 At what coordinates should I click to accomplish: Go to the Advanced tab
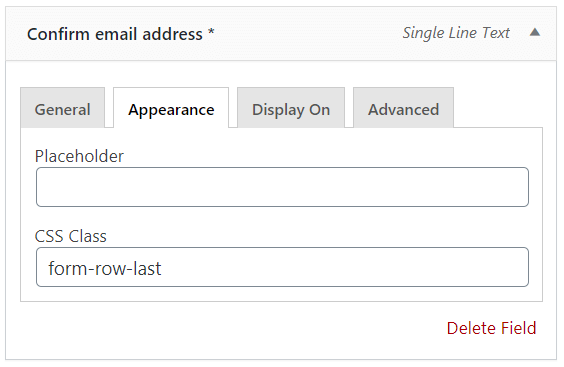pyautogui.click(x=403, y=108)
